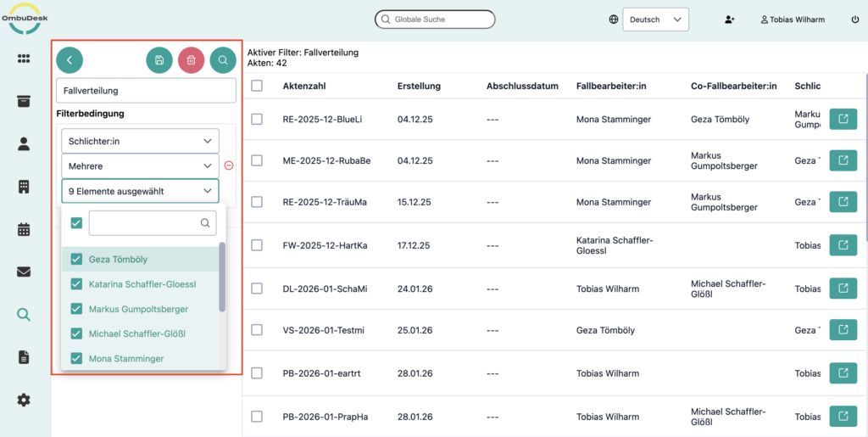Delete the filter using the red trash icon

[191, 60]
